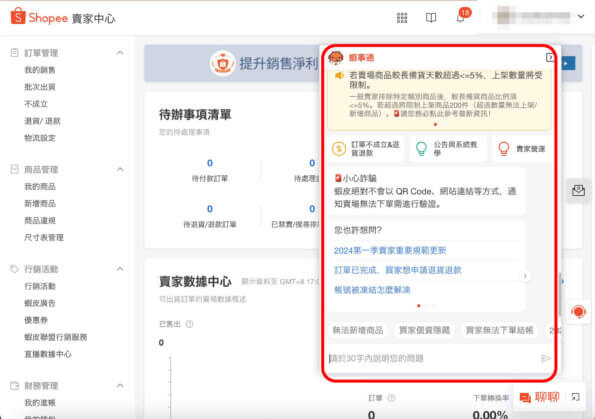The width and height of the screenshot is (595, 419).
Task: Click the red carousel dot under the announcement
Action: [x=435, y=124]
